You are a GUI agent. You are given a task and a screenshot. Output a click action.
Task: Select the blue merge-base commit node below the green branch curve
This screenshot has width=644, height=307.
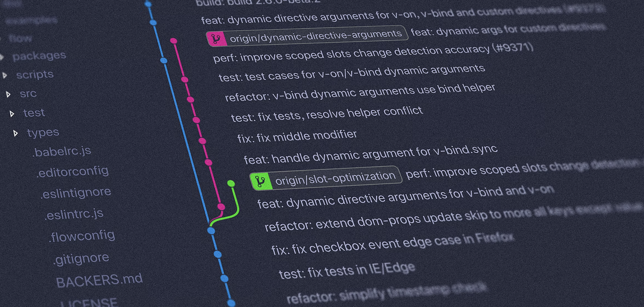click(211, 230)
